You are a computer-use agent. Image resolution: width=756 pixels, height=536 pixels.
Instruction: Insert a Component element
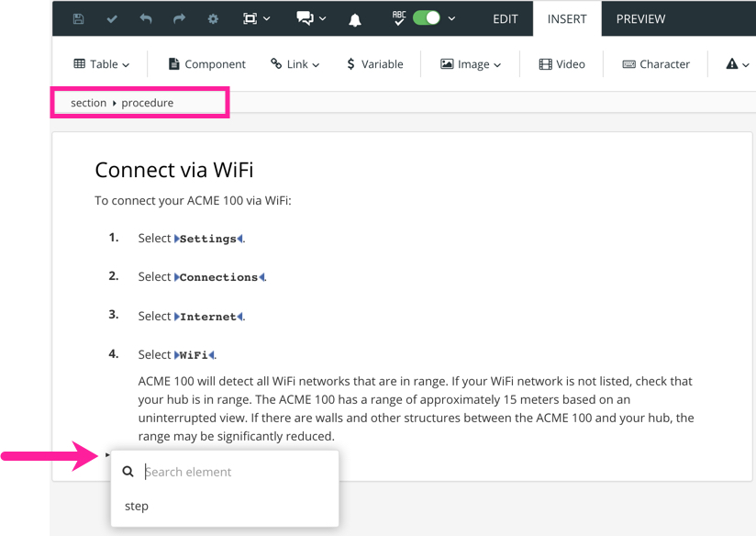click(206, 63)
